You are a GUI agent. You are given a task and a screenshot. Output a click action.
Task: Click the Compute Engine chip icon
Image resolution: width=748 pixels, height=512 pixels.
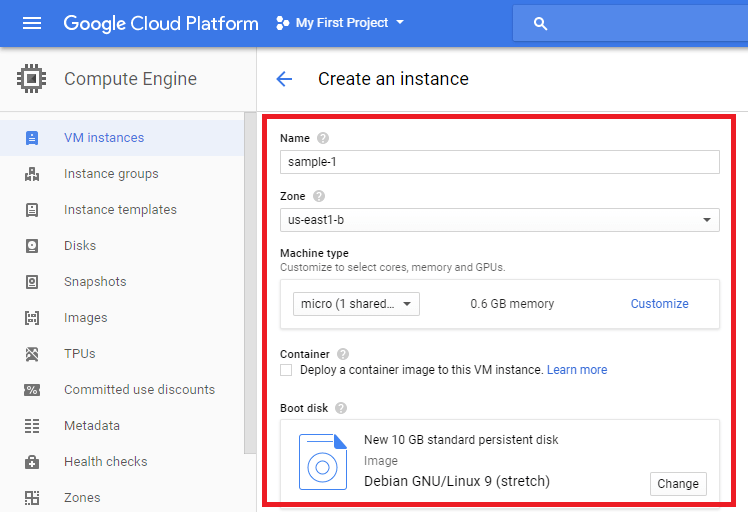(x=31, y=78)
